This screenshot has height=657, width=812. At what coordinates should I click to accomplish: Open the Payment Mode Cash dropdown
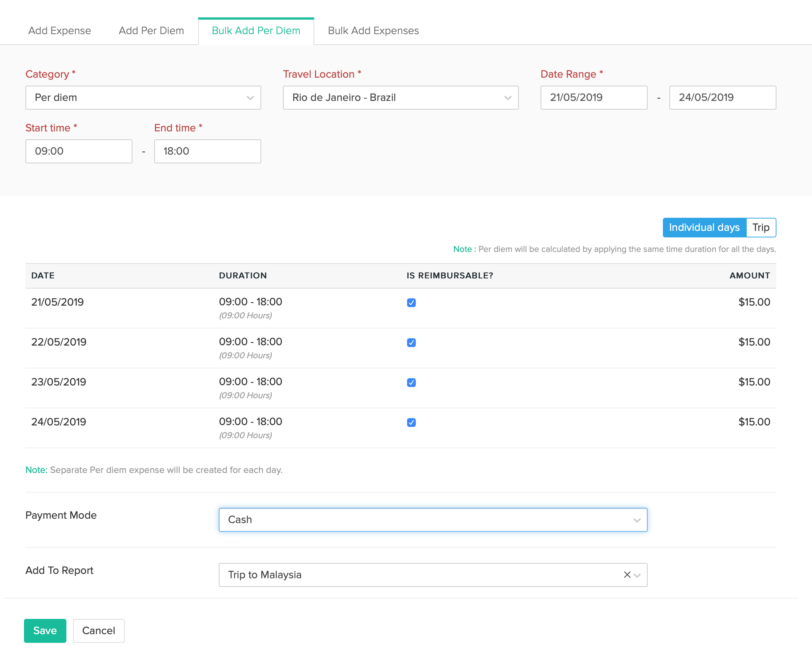(432, 520)
